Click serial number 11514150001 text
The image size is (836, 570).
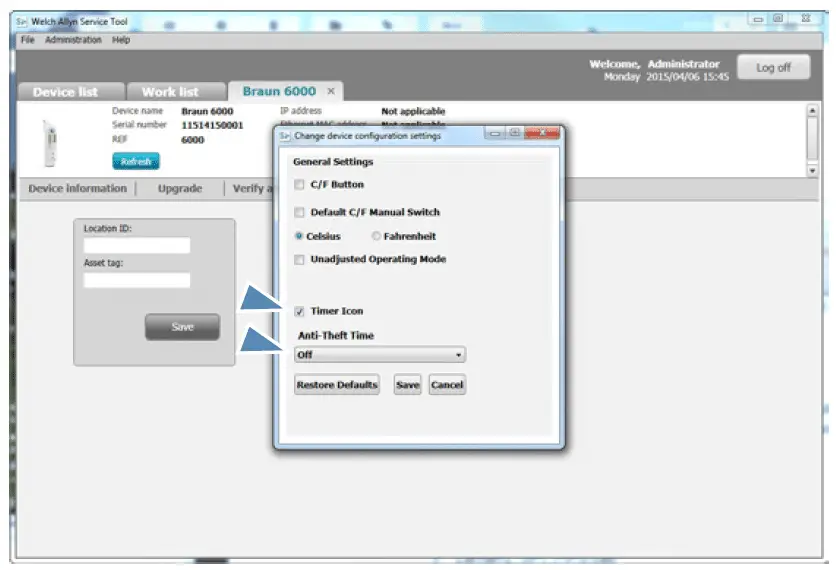[212, 125]
